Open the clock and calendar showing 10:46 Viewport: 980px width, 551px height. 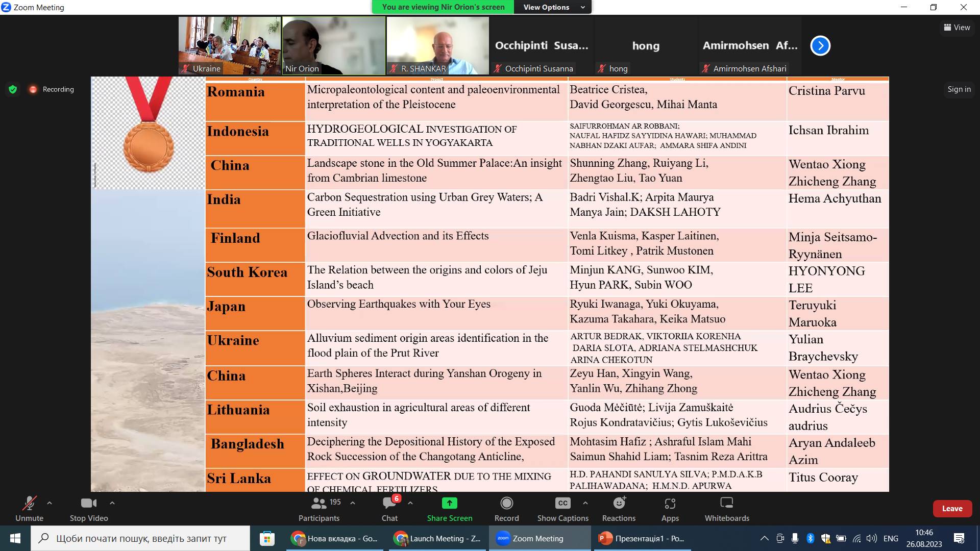click(x=924, y=538)
